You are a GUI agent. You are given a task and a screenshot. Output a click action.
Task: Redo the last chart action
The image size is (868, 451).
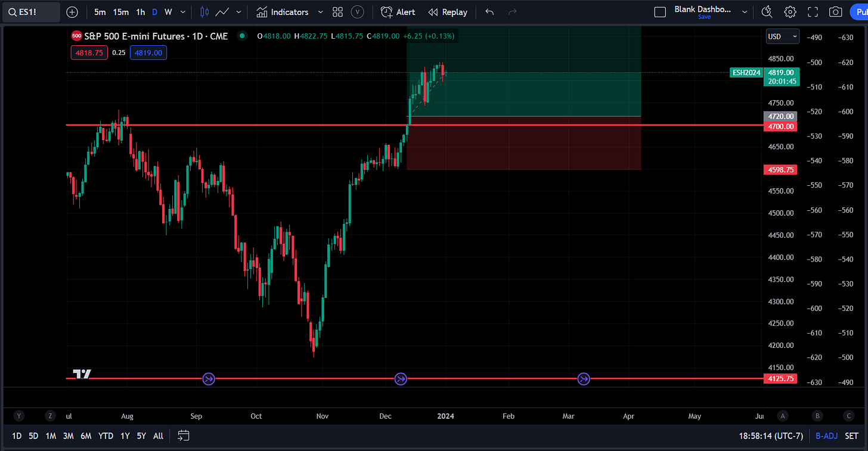pos(512,12)
